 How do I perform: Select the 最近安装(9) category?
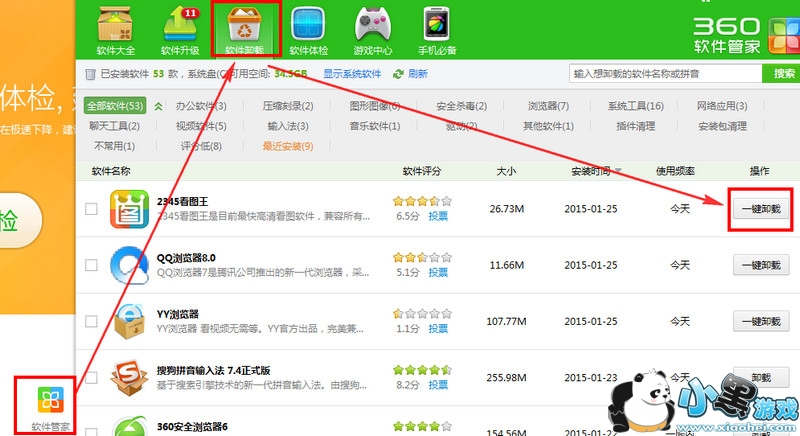pyautogui.click(x=288, y=146)
